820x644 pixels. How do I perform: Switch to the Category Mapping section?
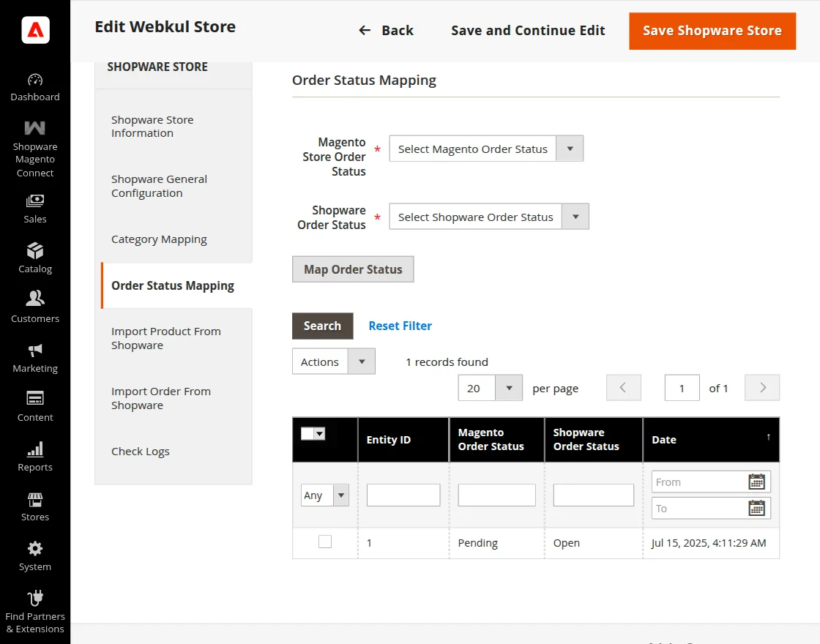click(159, 239)
